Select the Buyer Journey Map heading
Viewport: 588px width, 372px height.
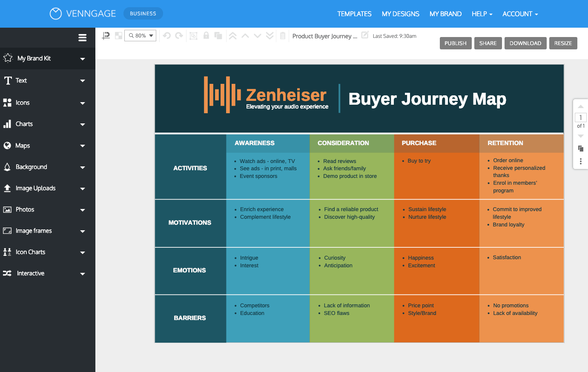click(x=427, y=99)
